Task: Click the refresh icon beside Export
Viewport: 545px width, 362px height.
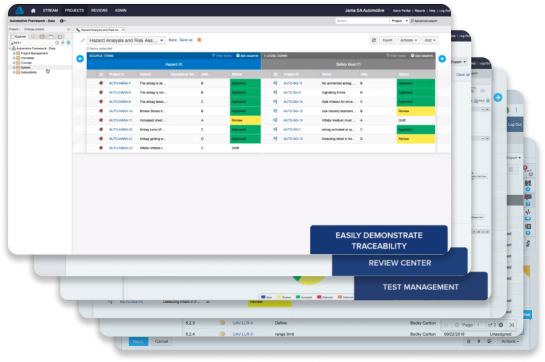Action: pyautogui.click(x=374, y=40)
